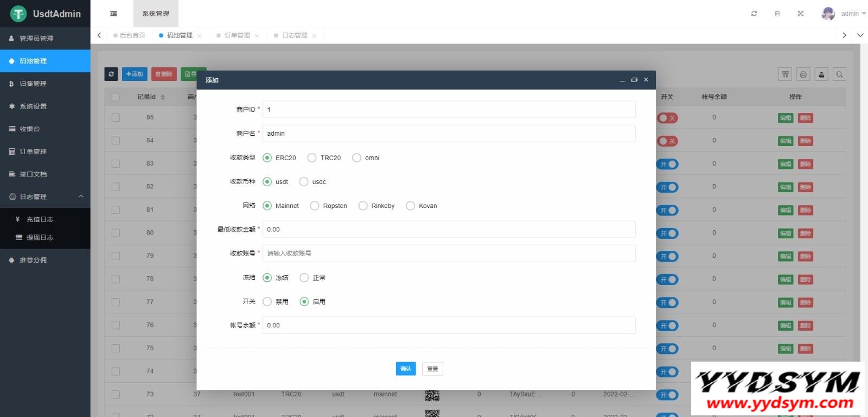
Task: Click the print table icon
Action: (803, 74)
